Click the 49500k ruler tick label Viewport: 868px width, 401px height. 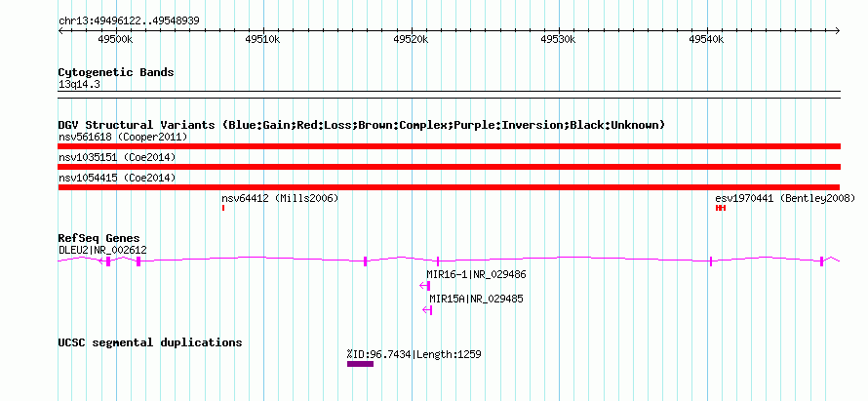point(115,40)
